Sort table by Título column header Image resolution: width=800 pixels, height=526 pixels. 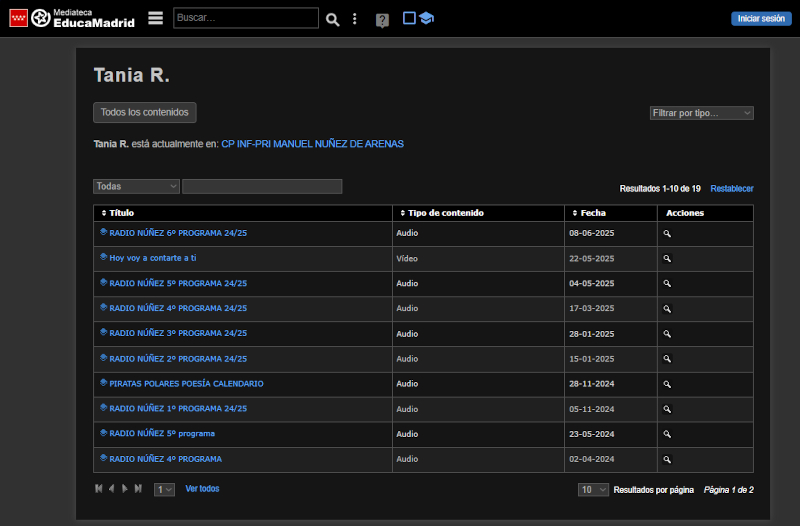(x=121, y=213)
